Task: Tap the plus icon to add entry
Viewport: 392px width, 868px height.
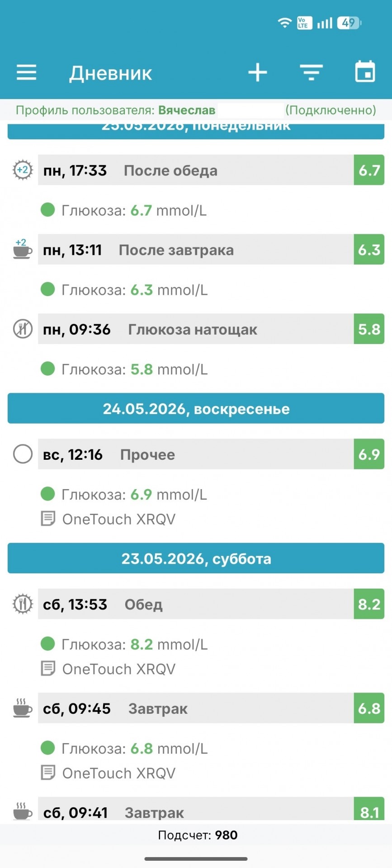Action: pyautogui.click(x=258, y=72)
